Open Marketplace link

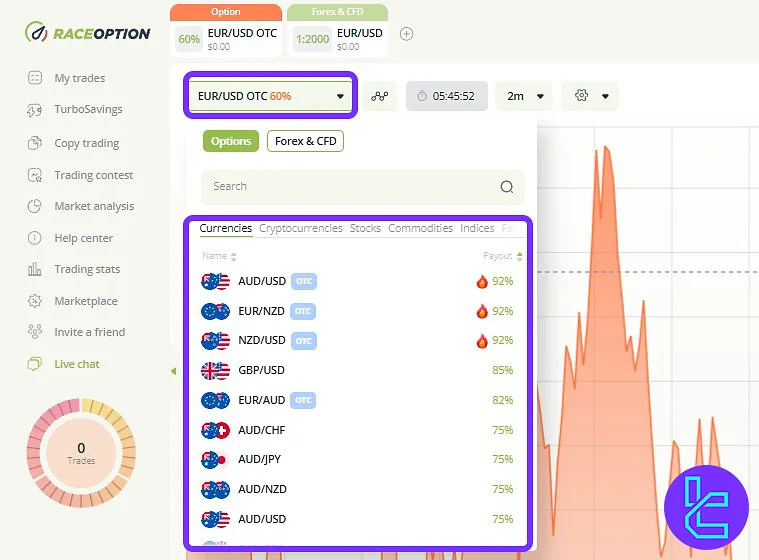[86, 301]
